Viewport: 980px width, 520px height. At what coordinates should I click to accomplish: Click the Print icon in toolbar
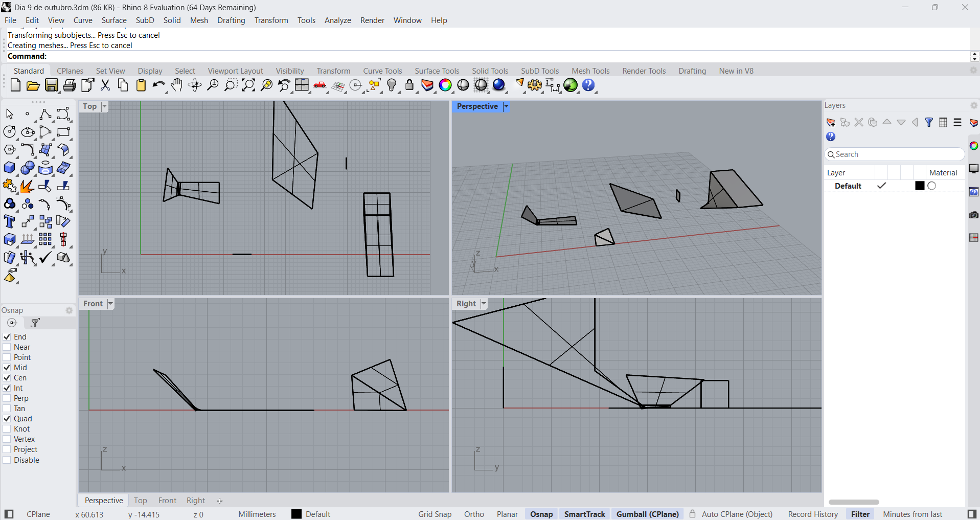70,85
